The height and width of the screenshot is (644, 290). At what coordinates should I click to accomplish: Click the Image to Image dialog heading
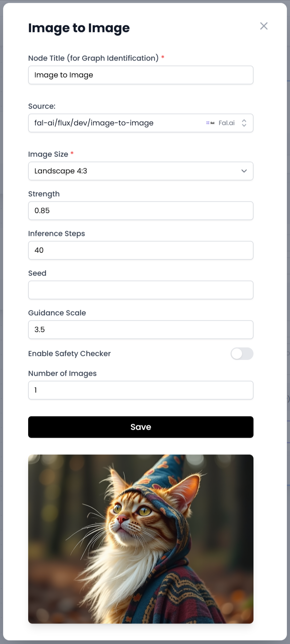tap(79, 28)
